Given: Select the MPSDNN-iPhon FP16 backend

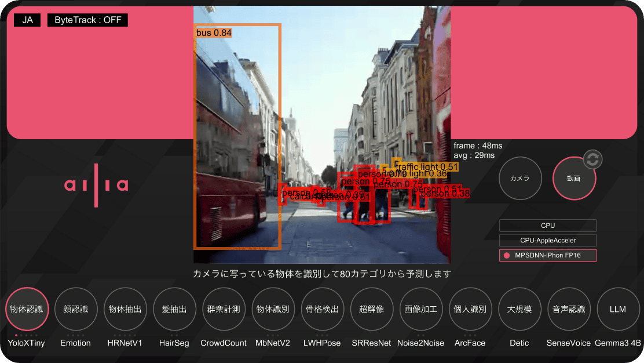Looking at the screenshot, I should point(547,255).
